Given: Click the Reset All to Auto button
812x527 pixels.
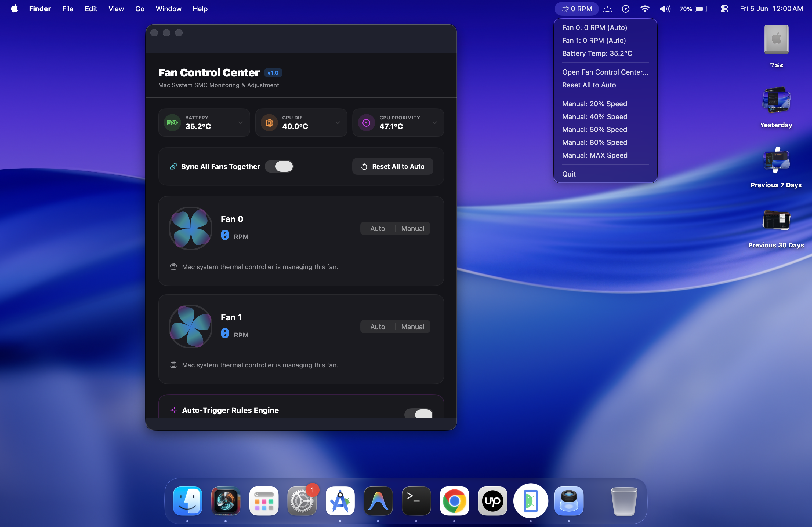Looking at the screenshot, I should pos(393,166).
